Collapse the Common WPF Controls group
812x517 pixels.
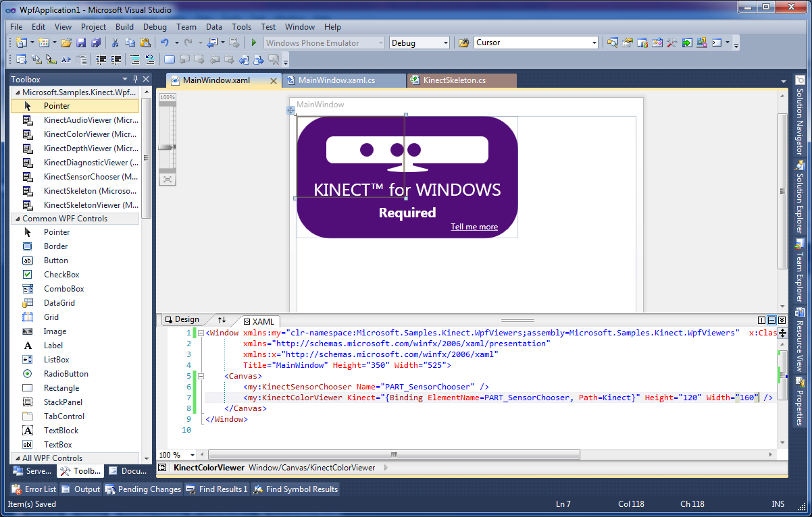click(16, 219)
